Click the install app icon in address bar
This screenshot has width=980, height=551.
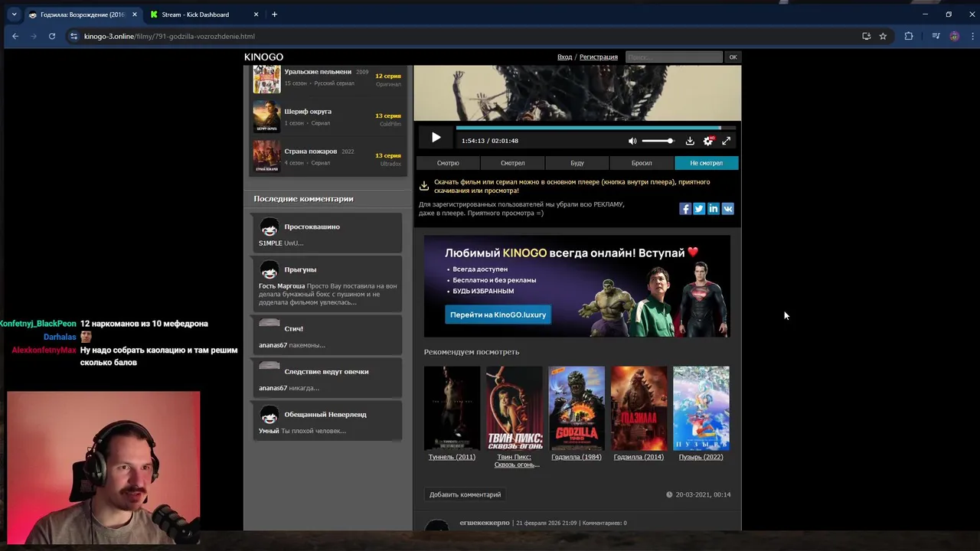[866, 36]
